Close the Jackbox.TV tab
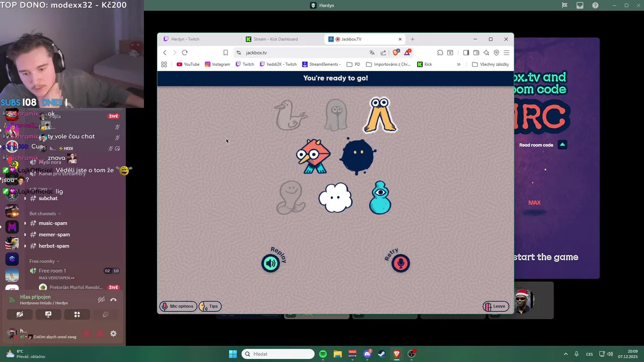644x362 pixels. tap(400, 39)
